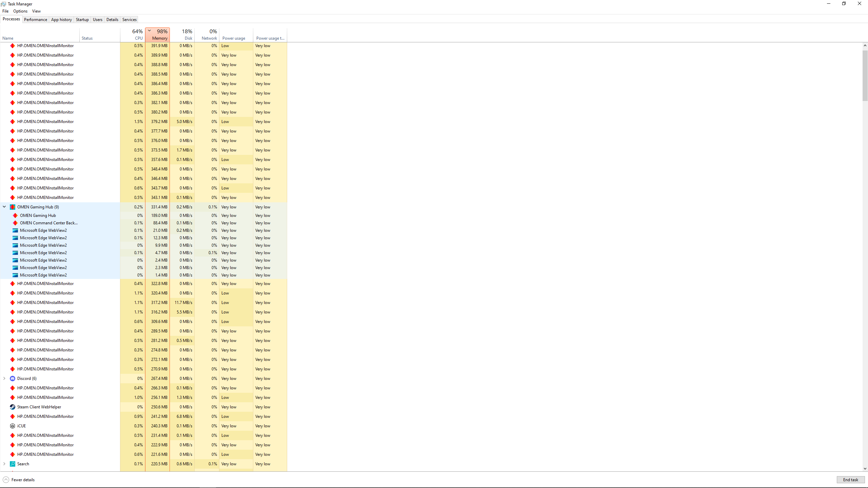The width and height of the screenshot is (868, 488).
Task: Open the Startup tab
Action: click(x=82, y=20)
